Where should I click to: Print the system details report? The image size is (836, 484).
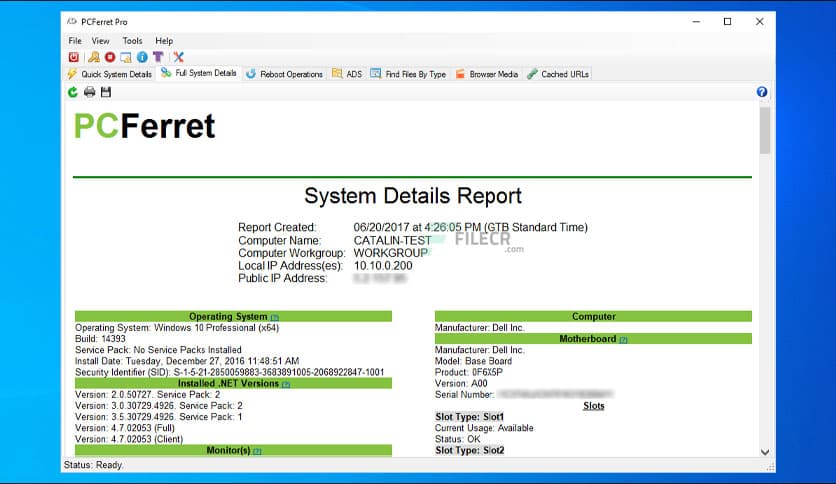tap(90, 92)
